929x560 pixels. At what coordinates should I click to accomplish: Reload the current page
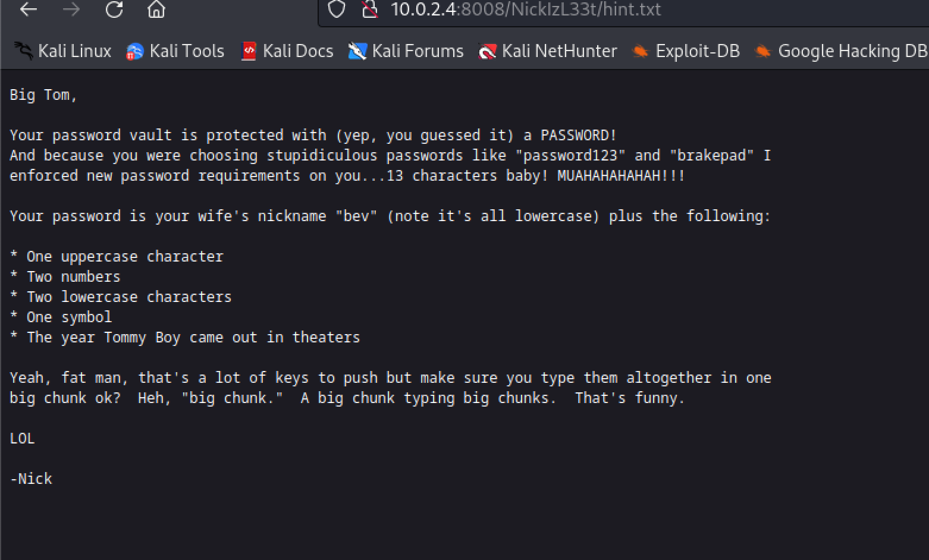pos(114,9)
